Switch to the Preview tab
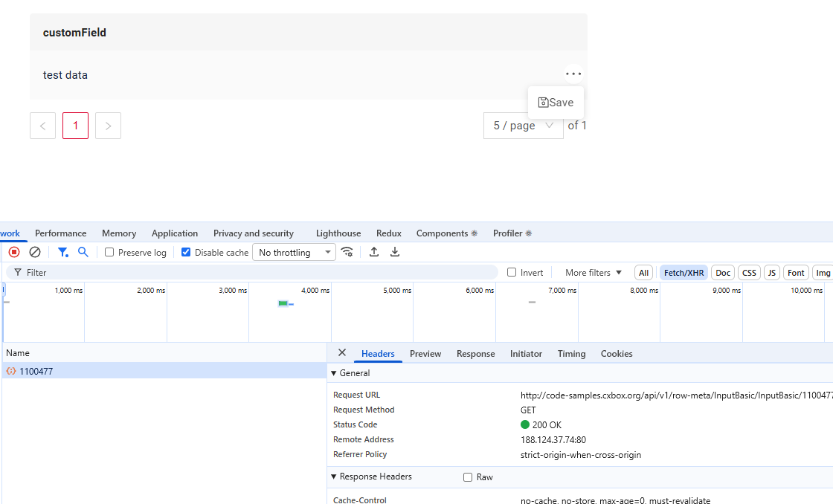833x504 pixels. 425,354
